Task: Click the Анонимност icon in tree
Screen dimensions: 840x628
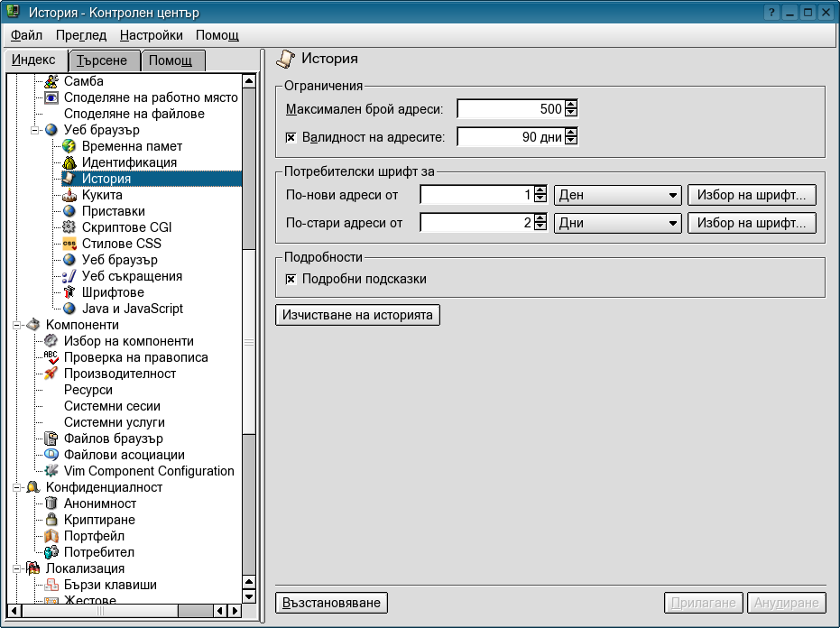Action: click(x=51, y=503)
